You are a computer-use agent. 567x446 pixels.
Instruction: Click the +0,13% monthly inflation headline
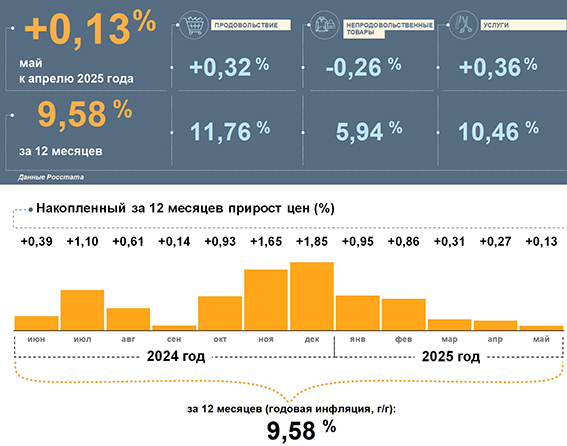pyautogui.click(x=90, y=28)
